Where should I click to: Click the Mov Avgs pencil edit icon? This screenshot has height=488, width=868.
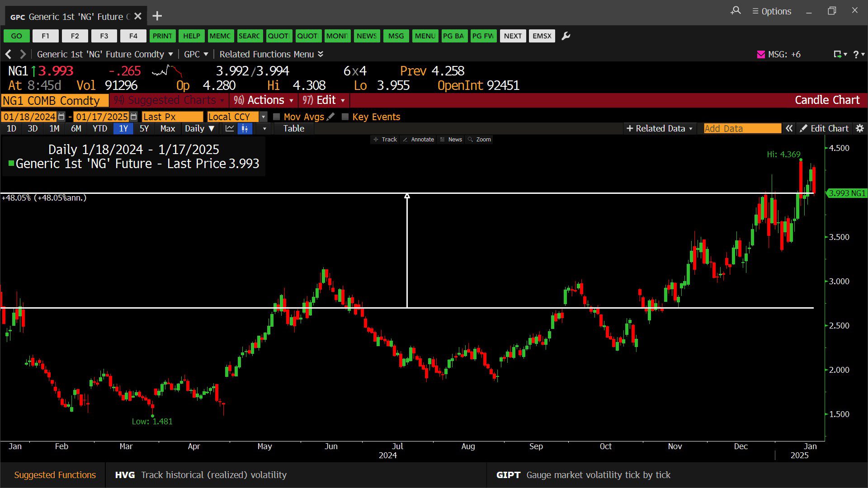point(331,117)
